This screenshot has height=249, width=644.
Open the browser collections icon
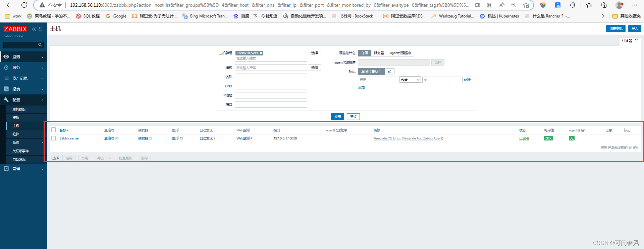coord(604,5)
